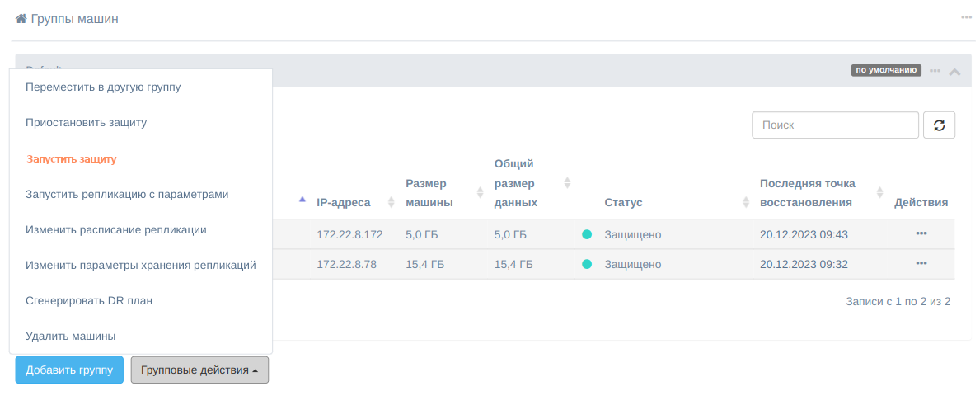Click the IP-адреса column header

[344, 203]
